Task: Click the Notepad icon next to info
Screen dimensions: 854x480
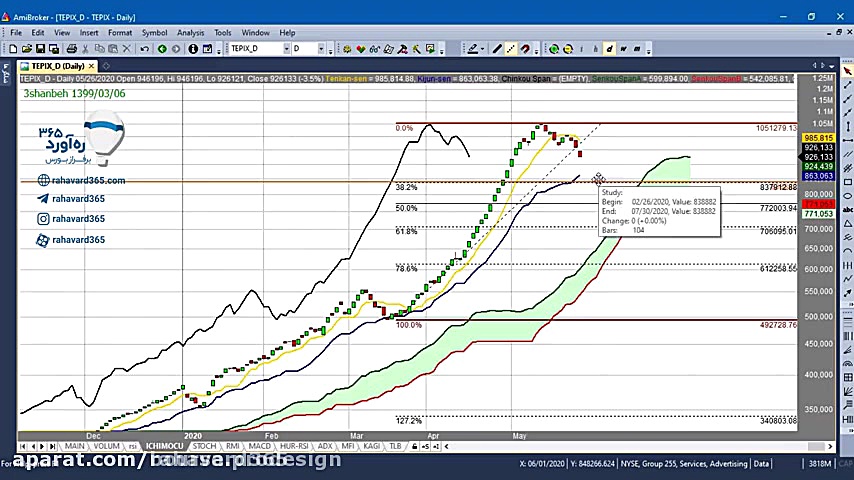Action: tap(208, 49)
